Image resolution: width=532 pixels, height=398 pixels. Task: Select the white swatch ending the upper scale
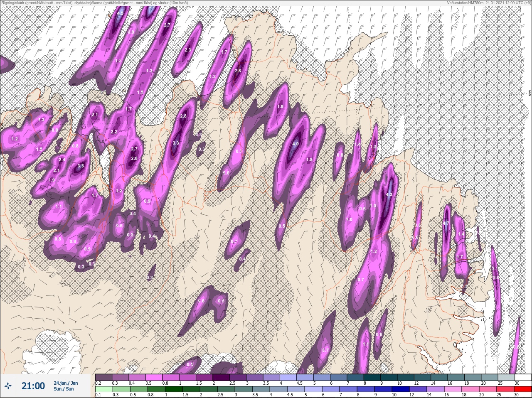[x=523, y=377]
